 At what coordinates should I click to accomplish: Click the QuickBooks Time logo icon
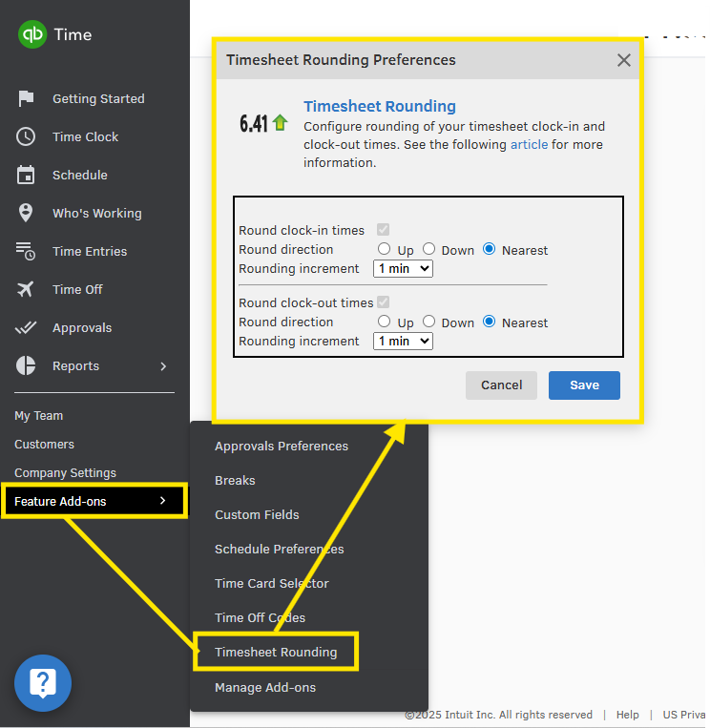[32, 34]
